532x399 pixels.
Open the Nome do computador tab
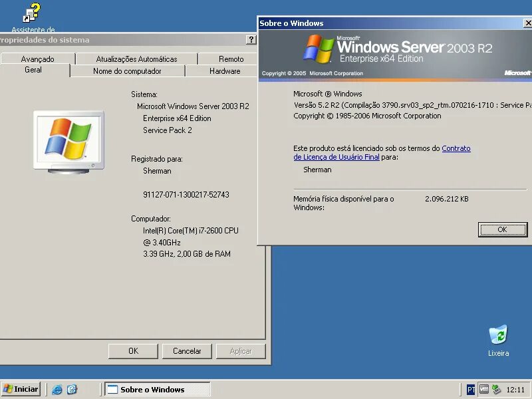point(127,71)
